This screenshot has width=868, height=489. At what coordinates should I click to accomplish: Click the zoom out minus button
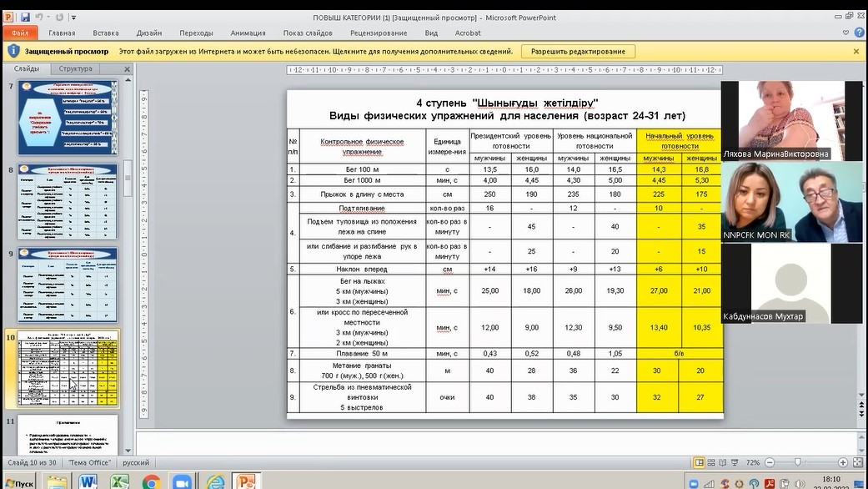point(770,462)
